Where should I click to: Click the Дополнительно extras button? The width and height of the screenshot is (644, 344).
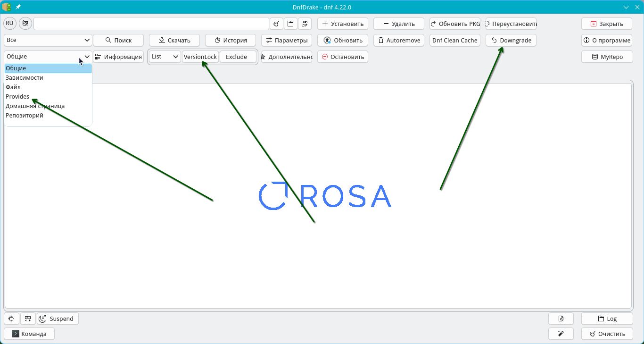click(287, 57)
